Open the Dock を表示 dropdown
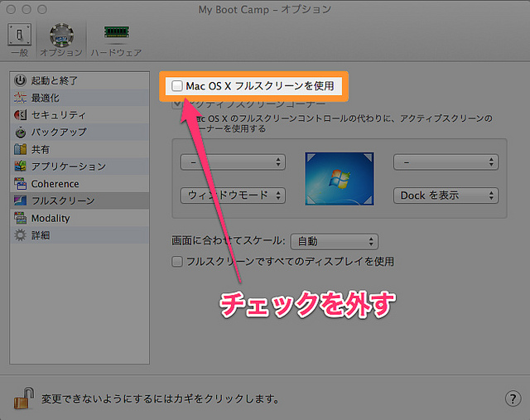This screenshot has width=530, height=420. click(x=446, y=196)
